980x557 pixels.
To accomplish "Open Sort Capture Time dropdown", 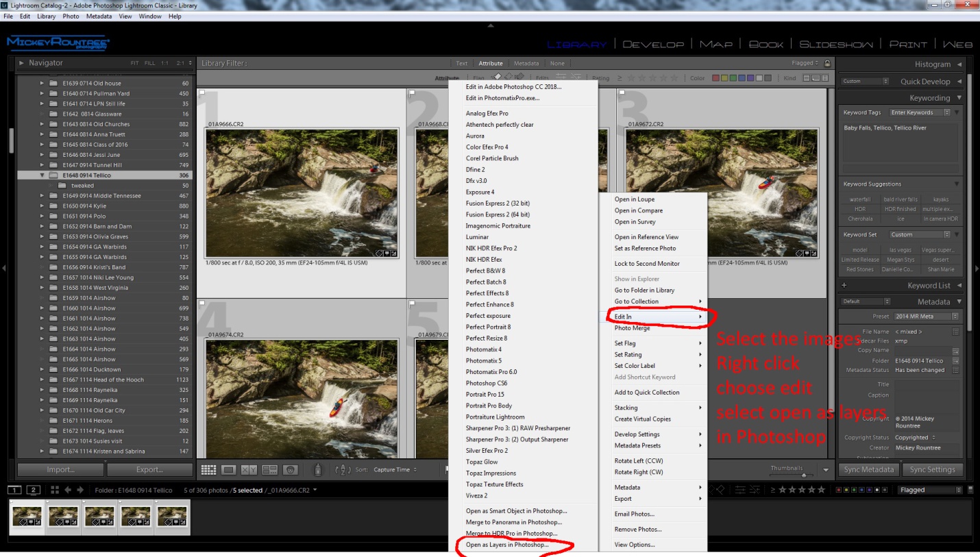I will (395, 470).
